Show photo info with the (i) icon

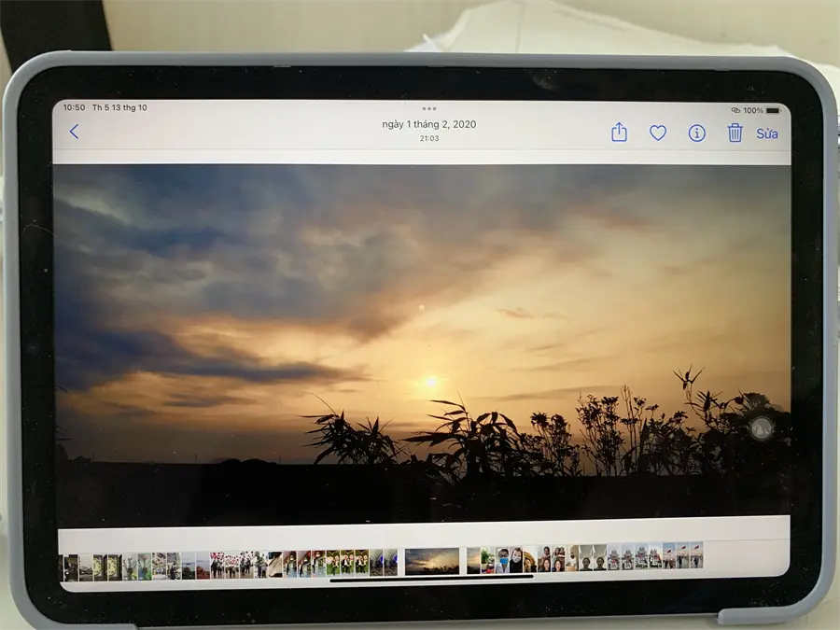[x=696, y=133]
